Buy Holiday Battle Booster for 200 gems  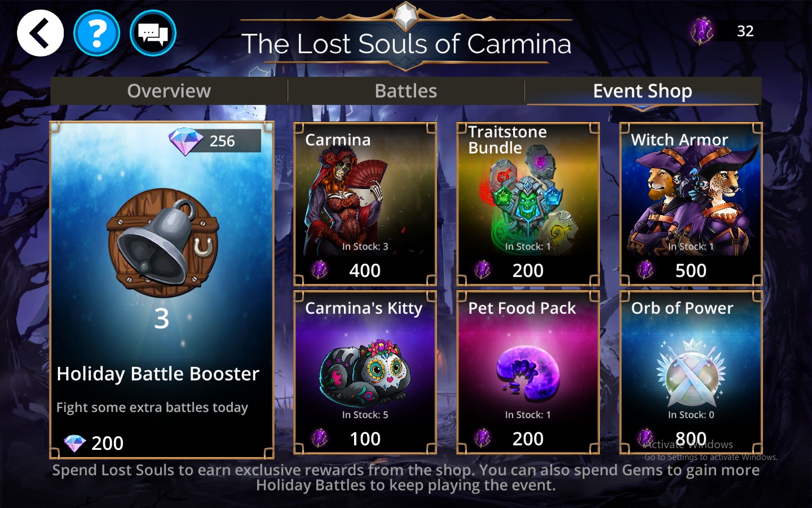(162, 290)
